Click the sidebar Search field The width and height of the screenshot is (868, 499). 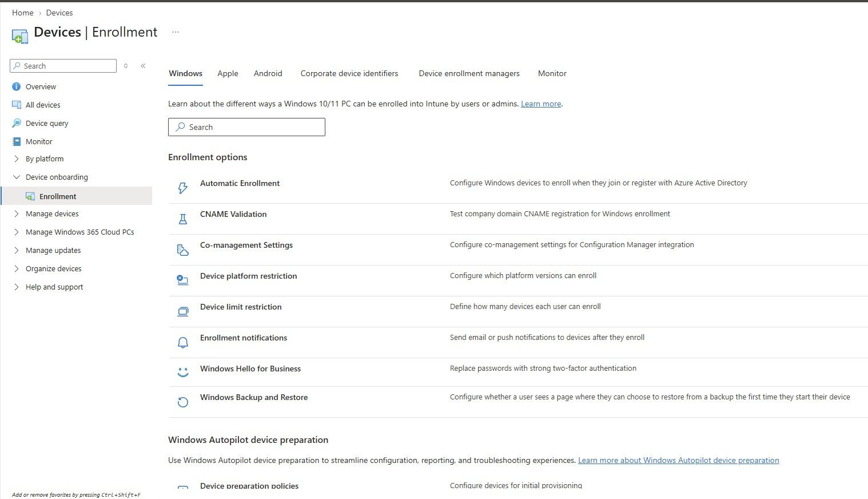click(x=63, y=66)
